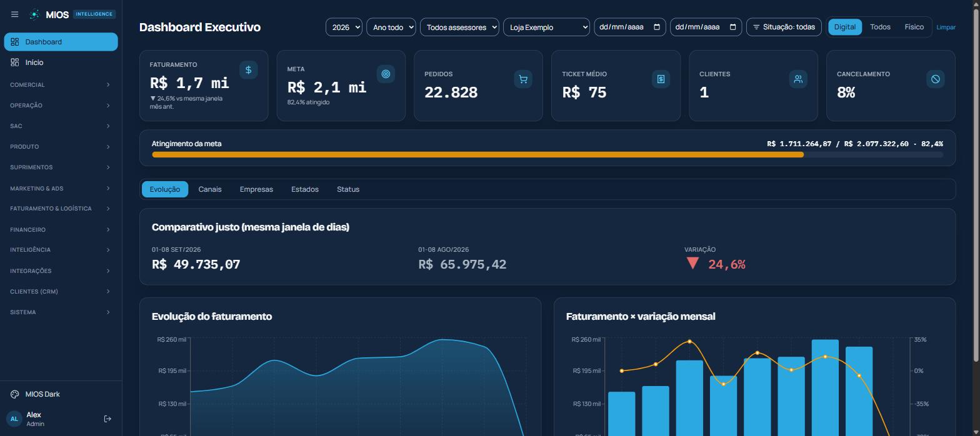
Task: Click the 82,4% atingido text
Action: (x=308, y=102)
